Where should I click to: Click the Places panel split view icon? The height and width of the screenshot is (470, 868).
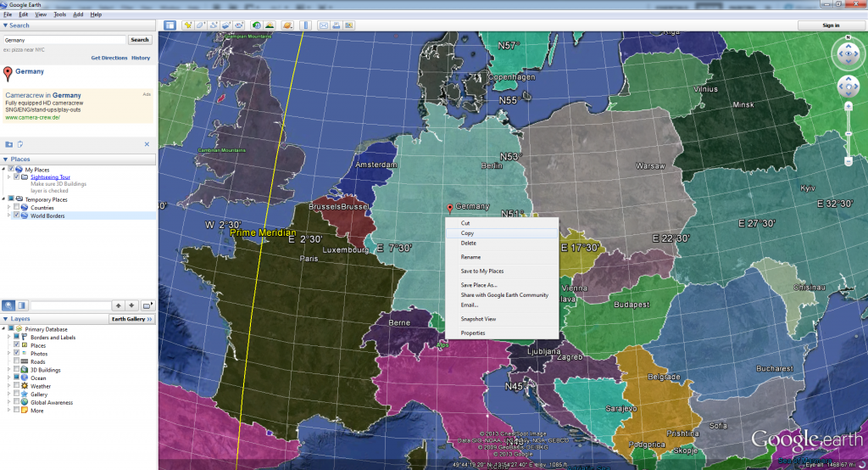(x=21, y=305)
